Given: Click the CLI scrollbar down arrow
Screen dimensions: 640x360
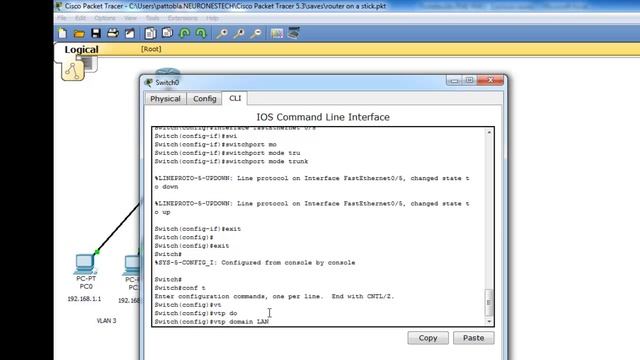Looking at the screenshot, I should click(489, 321).
